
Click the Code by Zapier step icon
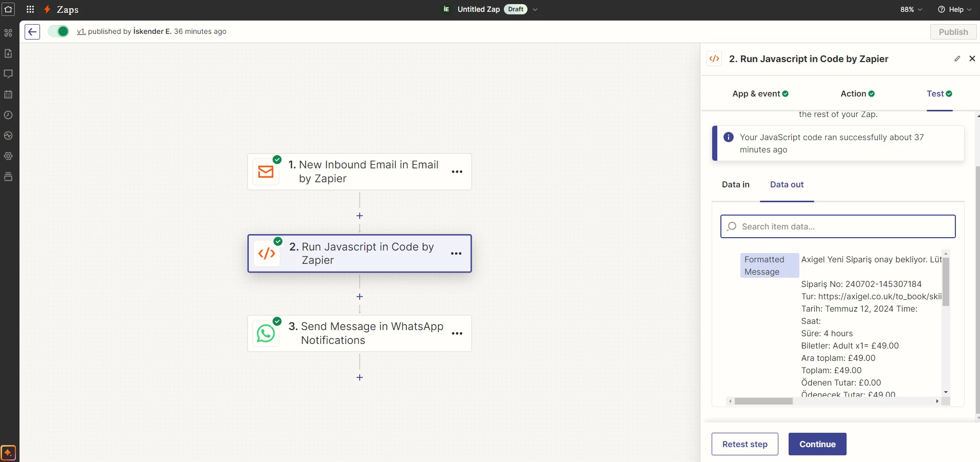pos(267,254)
